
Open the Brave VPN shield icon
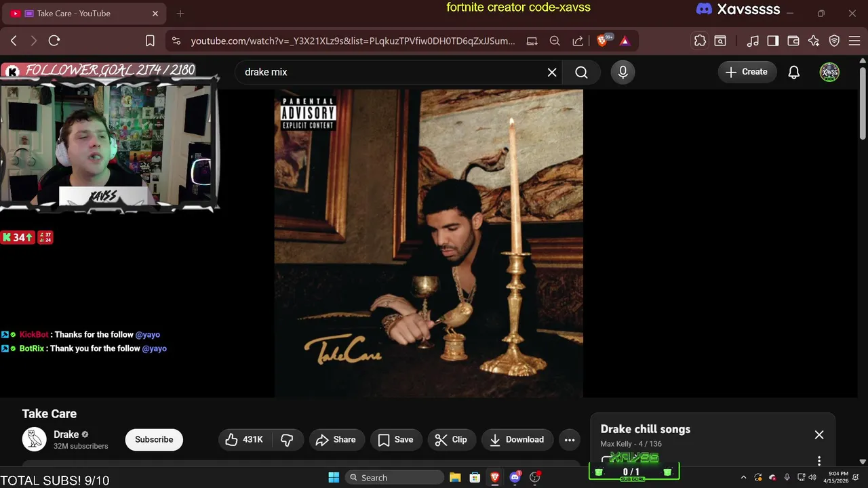[835, 41]
